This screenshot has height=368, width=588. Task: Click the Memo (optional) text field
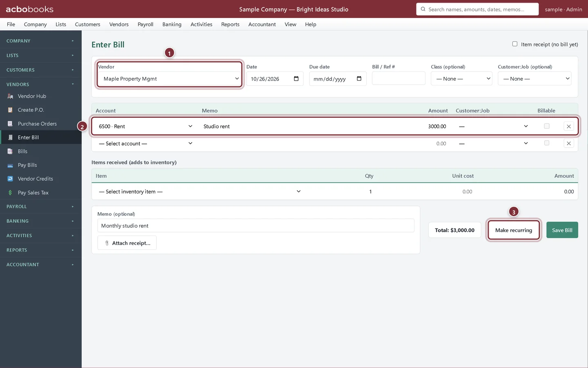pyautogui.click(x=256, y=226)
